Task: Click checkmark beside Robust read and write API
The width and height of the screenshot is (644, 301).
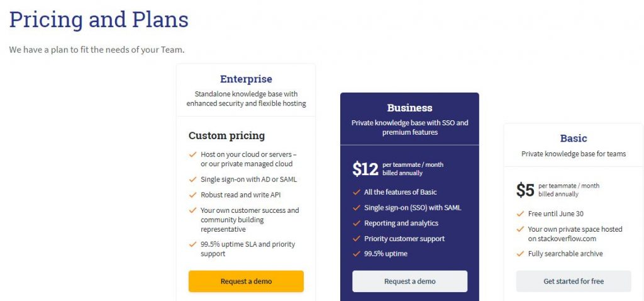Action: click(x=192, y=195)
